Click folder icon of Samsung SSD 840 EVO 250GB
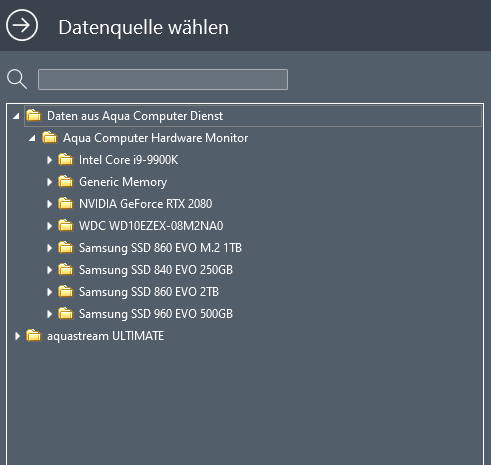The image size is (491, 465). (66, 269)
